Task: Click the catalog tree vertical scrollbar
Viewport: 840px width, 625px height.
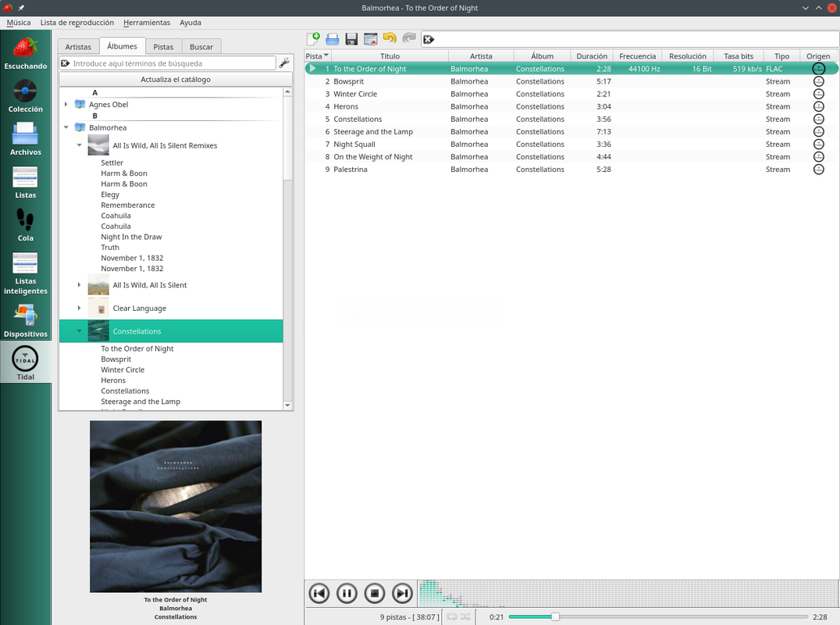Action: pos(288,248)
